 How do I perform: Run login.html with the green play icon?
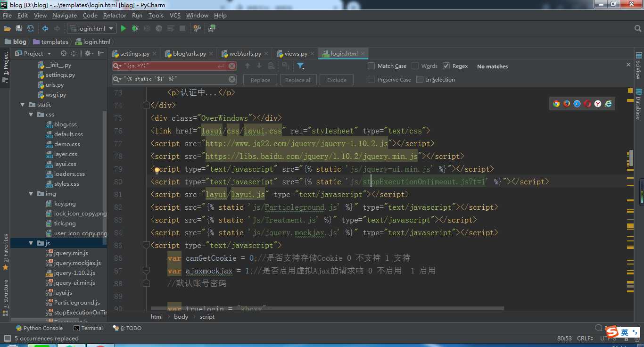123,29
